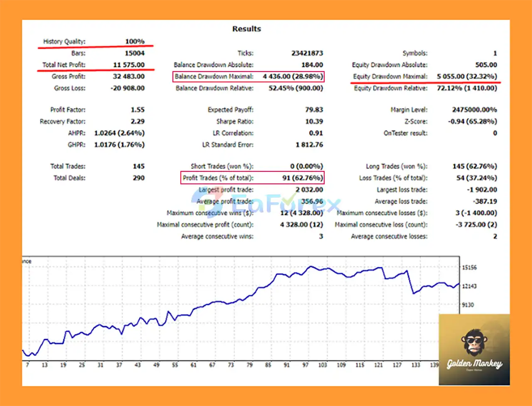Viewport: 532px width, 406px height.
Task: Click the Recovery Factor label
Action: [62, 121]
